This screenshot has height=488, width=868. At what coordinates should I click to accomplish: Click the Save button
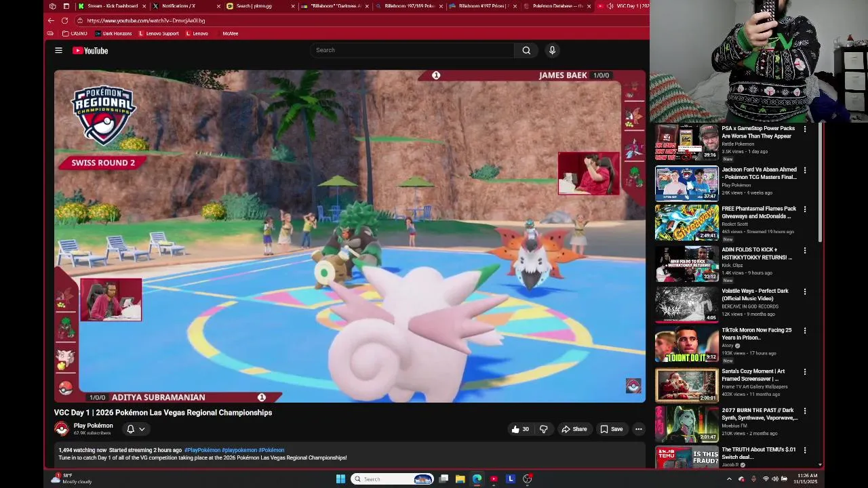point(611,429)
